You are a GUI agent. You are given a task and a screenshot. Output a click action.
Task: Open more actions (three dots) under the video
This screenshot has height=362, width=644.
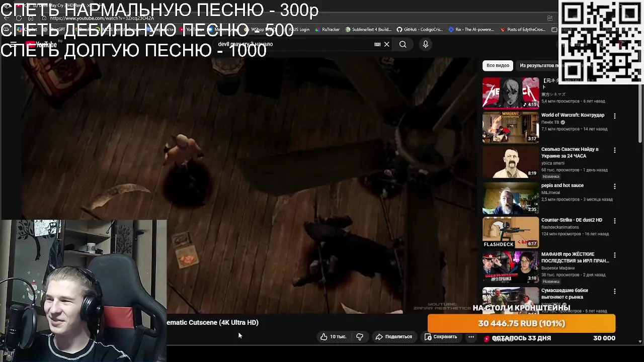[471, 337]
